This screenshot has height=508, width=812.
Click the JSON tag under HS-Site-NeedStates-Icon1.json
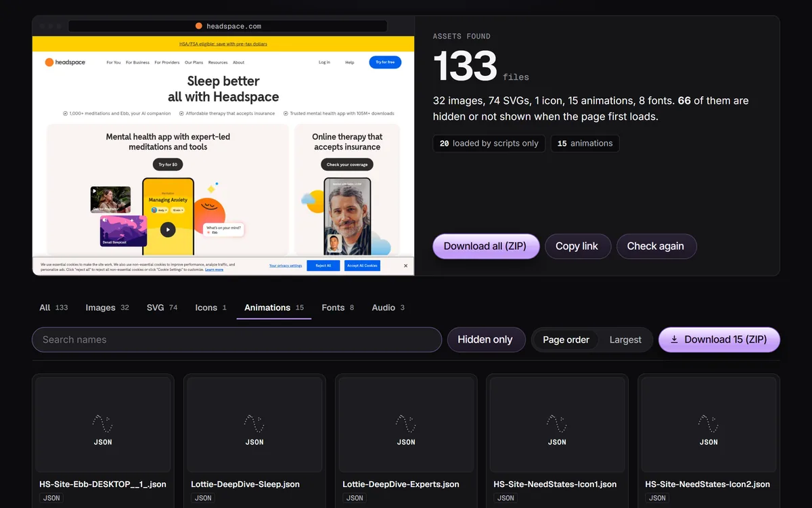click(505, 499)
